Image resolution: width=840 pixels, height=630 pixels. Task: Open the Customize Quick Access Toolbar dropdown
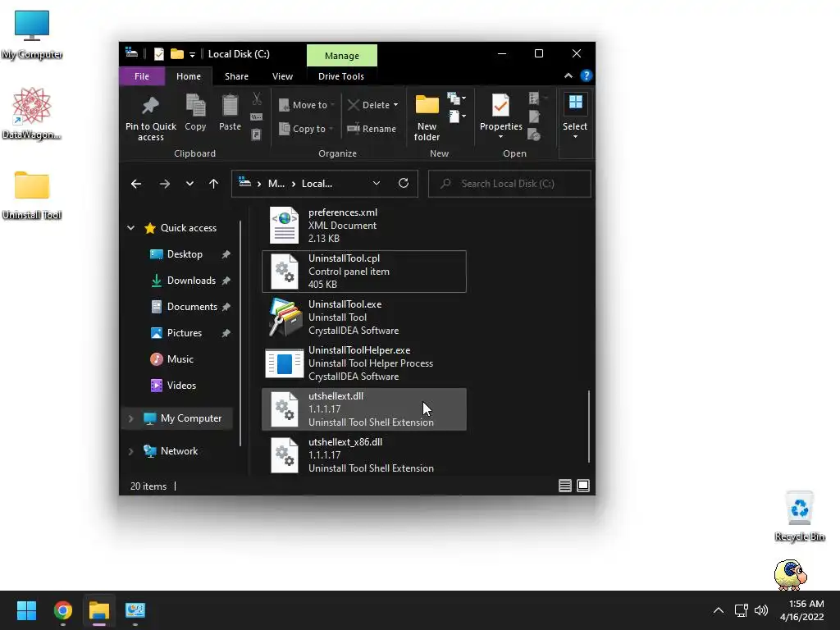click(x=192, y=55)
